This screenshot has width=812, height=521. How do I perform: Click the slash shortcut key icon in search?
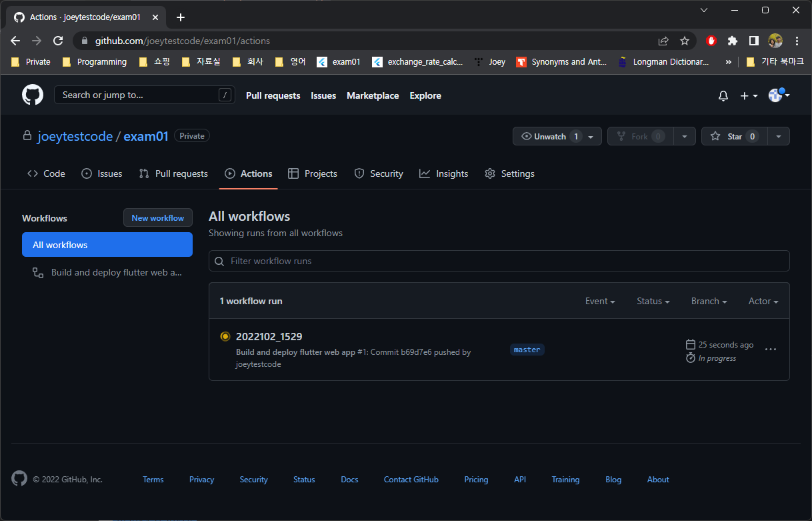point(225,95)
